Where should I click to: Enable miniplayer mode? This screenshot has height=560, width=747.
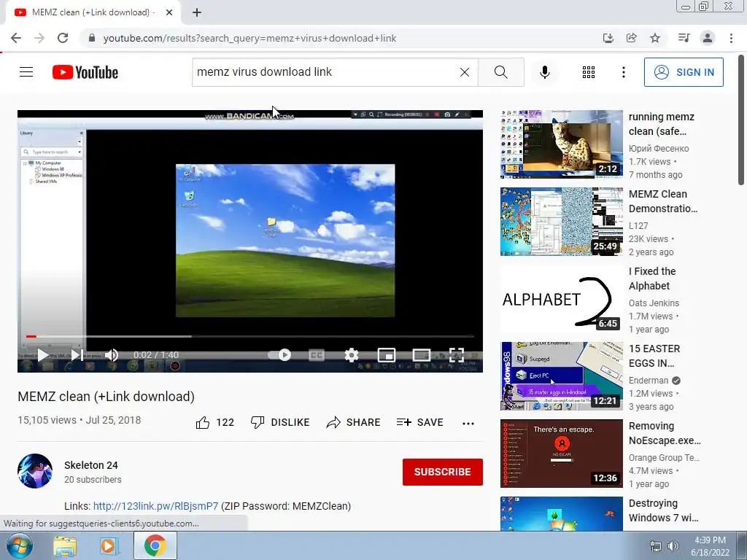pos(387,355)
